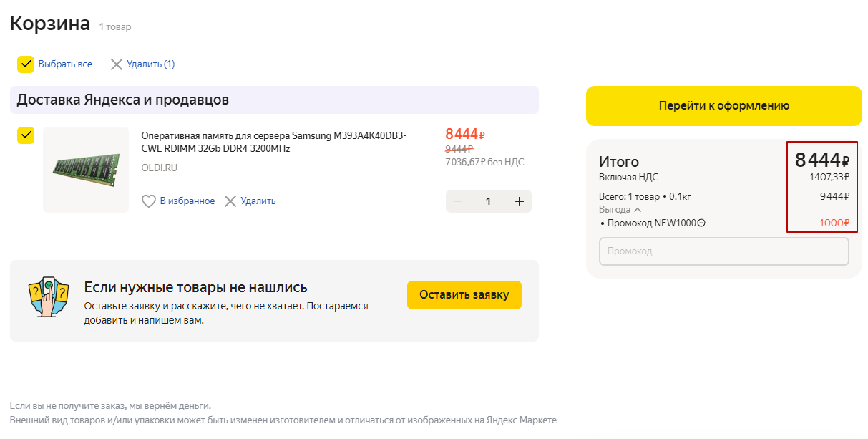Click the X icon next to Удалить (1)
Image resolution: width=868 pixels, height=439 pixels.
pos(117,64)
